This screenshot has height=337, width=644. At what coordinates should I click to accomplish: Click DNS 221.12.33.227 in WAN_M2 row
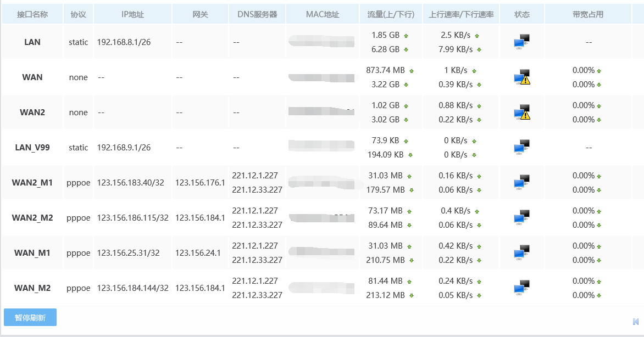click(257, 295)
